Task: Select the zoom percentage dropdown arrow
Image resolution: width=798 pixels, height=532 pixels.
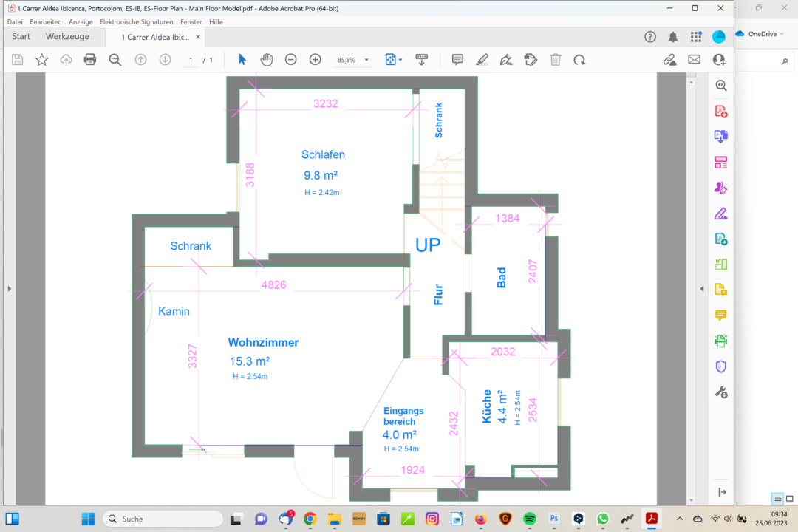Action: click(x=366, y=59)
